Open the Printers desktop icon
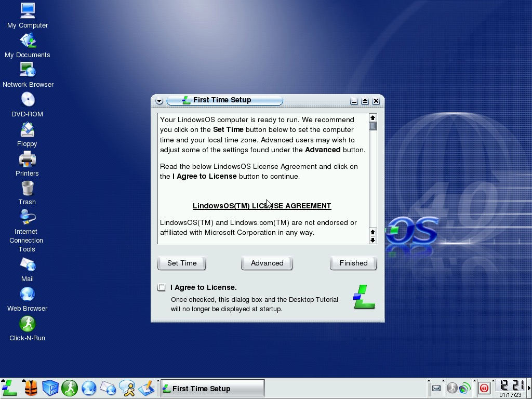The height and width of the screenshot is (399, 532). click(27, 159)
